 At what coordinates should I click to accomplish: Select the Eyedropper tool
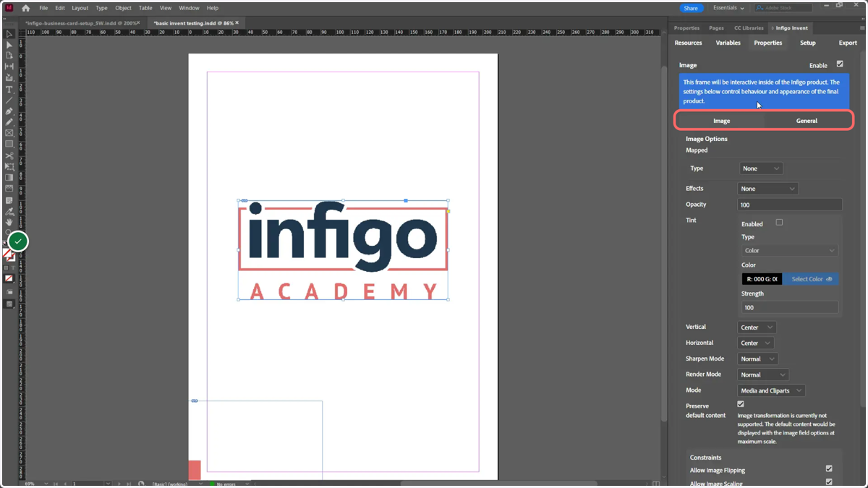tap(9, 212)
